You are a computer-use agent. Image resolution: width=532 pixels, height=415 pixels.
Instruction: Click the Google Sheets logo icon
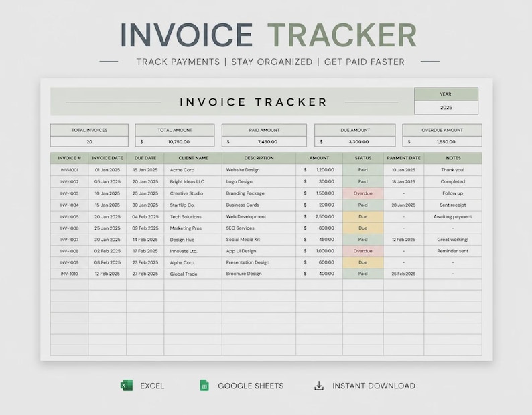point(204,386)
